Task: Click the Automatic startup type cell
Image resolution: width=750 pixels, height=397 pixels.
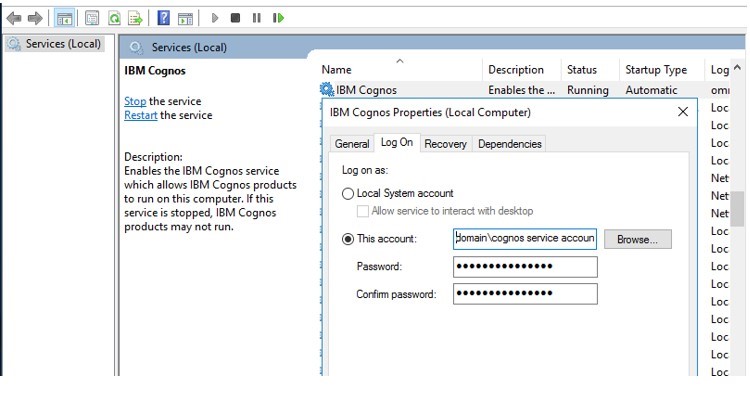Action: pos(651,90)
